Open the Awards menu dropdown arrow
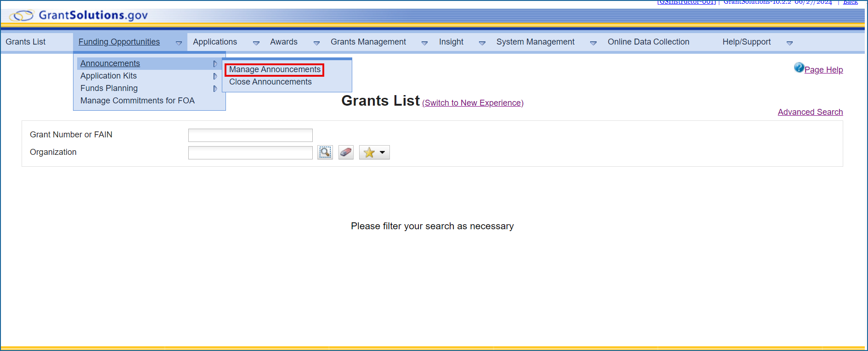Screen dimensions: 868x351 316,43
